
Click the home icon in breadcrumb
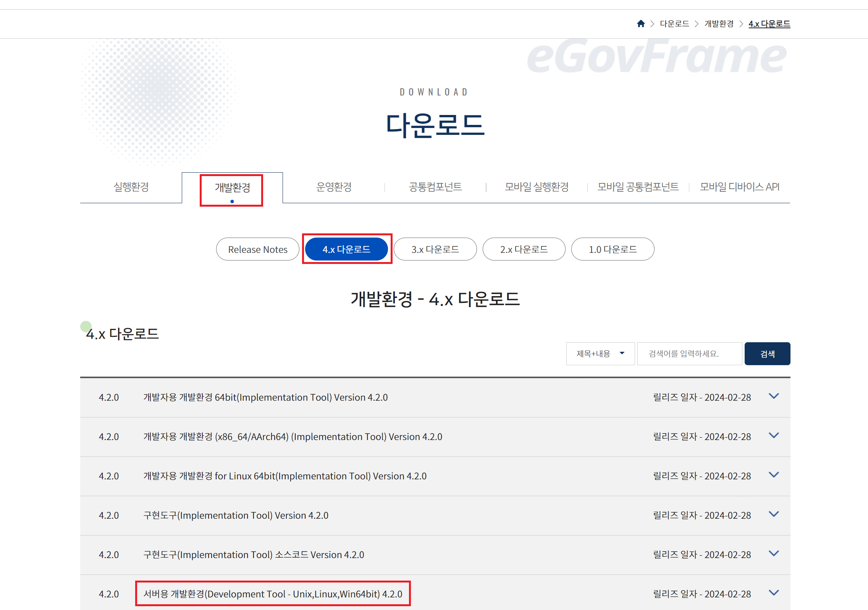641,24
